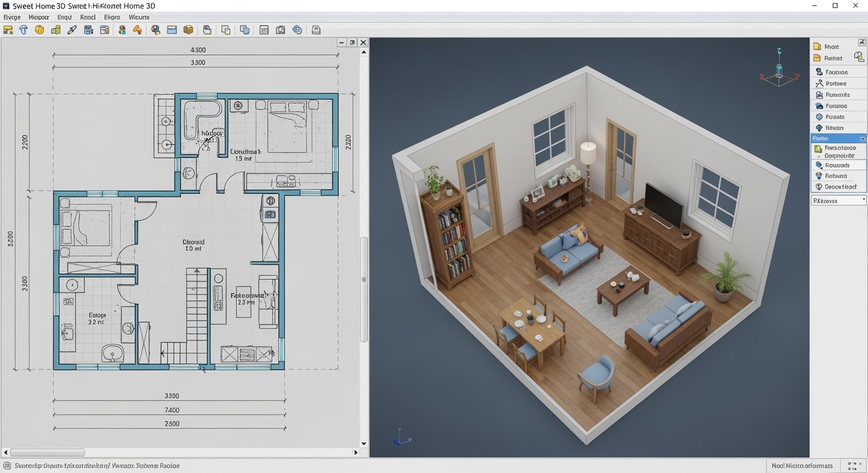
Task: Click the Faooioe item in the right panel
Action: pos(838,72)
